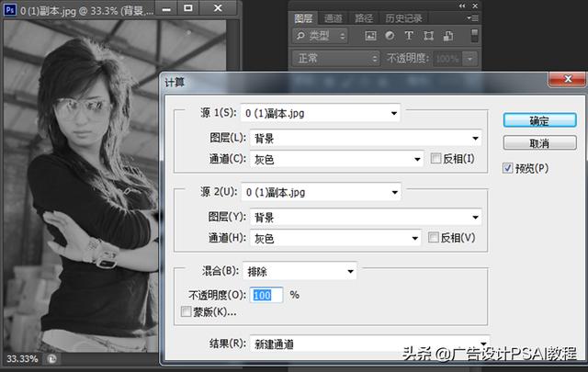The image size is (588, 372).
Task: Enable 反相(I) checkbox for source 1
Action: (435, 159)
